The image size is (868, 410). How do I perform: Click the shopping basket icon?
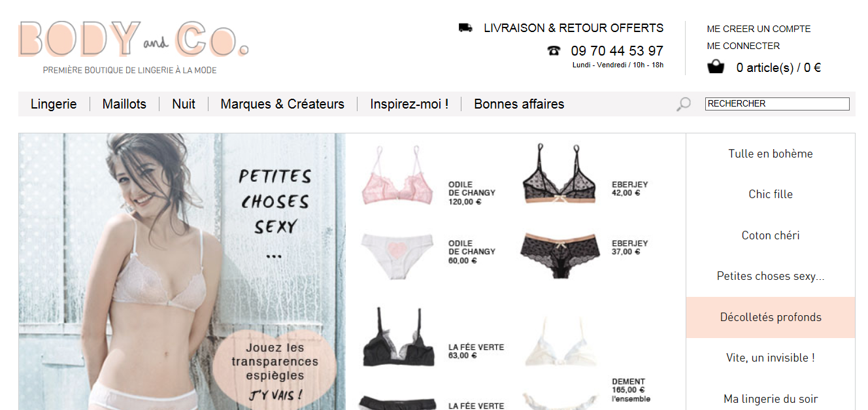716,67
